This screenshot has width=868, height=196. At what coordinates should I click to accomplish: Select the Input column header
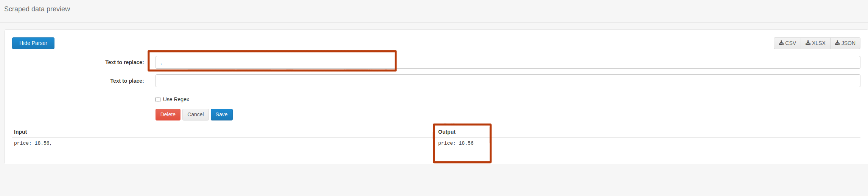tap(20, 132)
